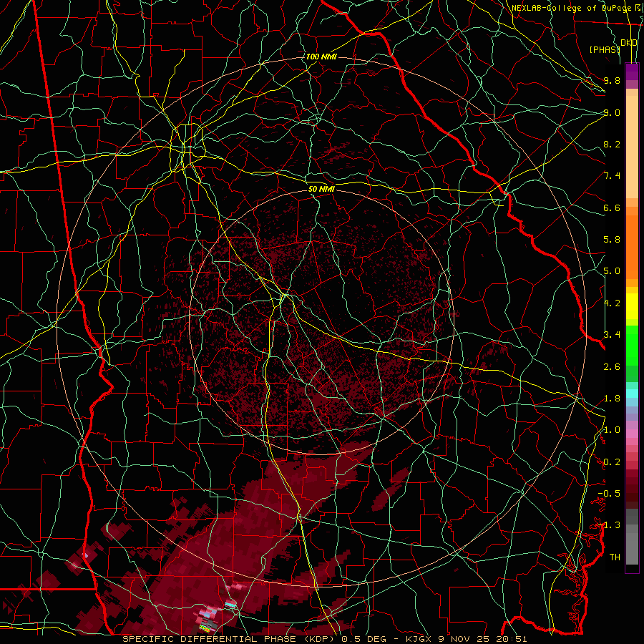Click the 5.8 value on the color scale
The width and height of the screenshot is (644, 644).
(612, 240)
